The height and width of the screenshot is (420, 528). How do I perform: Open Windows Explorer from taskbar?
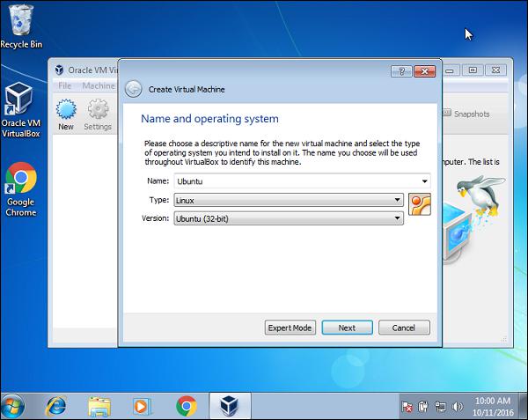99,405
